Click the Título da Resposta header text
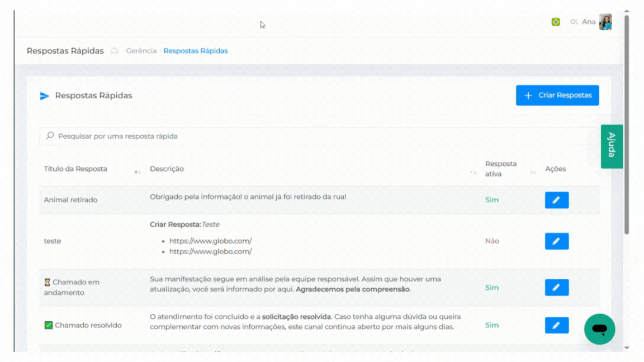The height and width of the screenshot is (362, 644). click(x=75, y=169)
